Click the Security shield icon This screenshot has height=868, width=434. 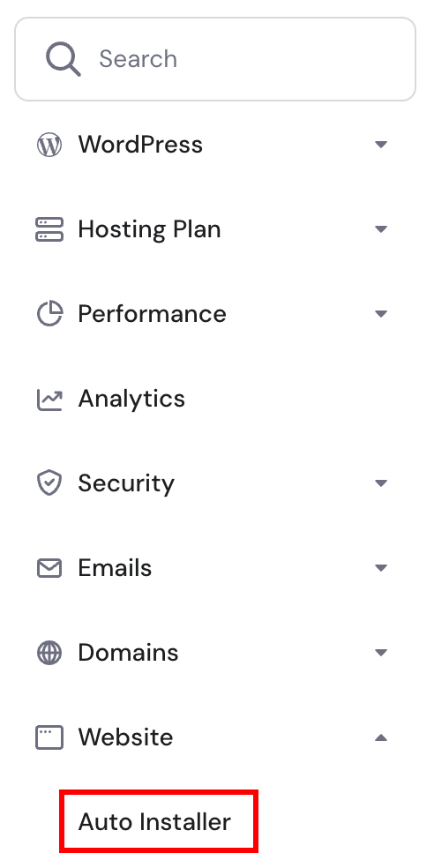(x=49, y=483)
